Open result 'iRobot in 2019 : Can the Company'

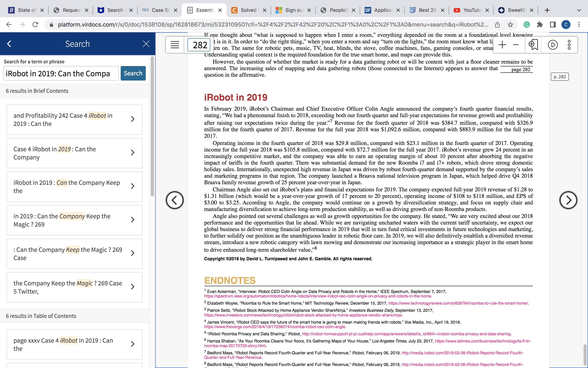(x=74, y=187)
